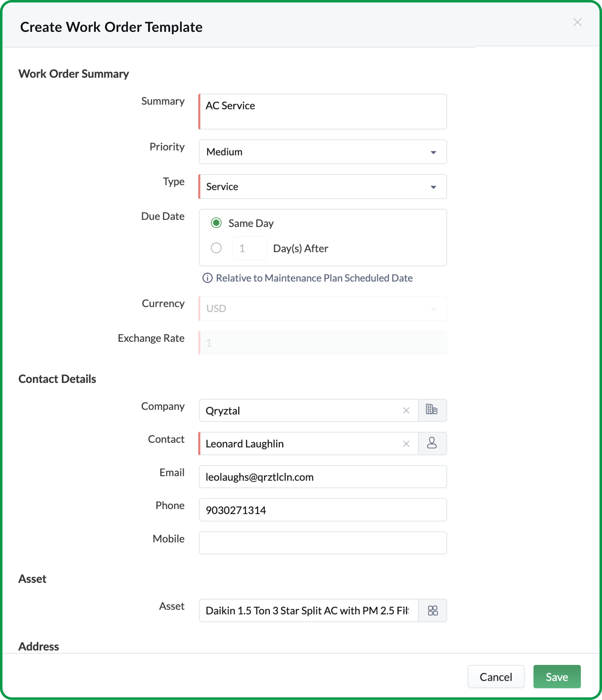Viewport: 602px width, 700px height.
Task: Clear the Company field using the X icon
Action: tap(406, 410)
